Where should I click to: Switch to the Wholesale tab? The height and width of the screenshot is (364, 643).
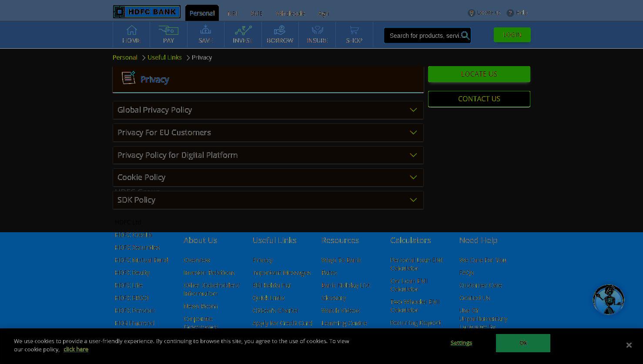(x=290, y=13)
